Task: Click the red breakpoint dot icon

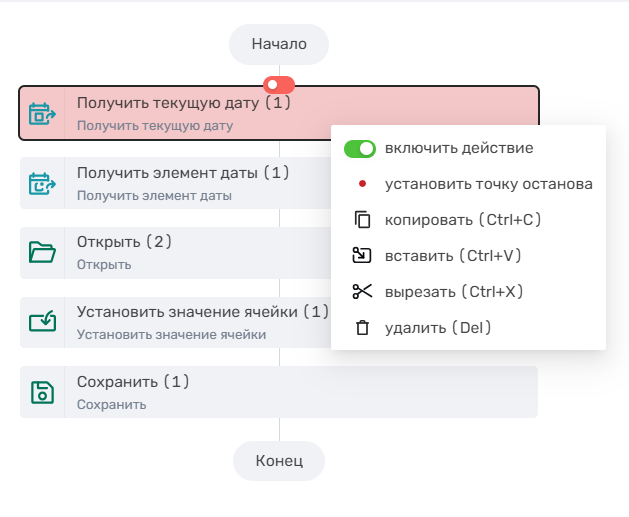Action: coord(362,184)
